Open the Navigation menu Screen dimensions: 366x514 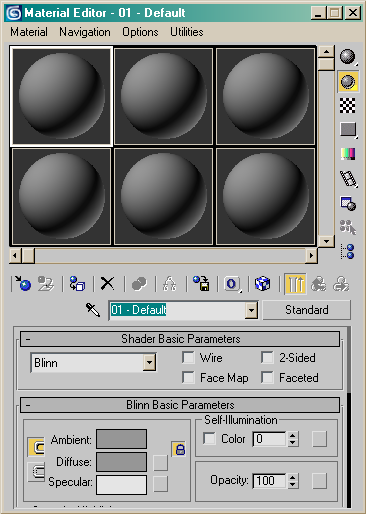click(x=85, y=32)
